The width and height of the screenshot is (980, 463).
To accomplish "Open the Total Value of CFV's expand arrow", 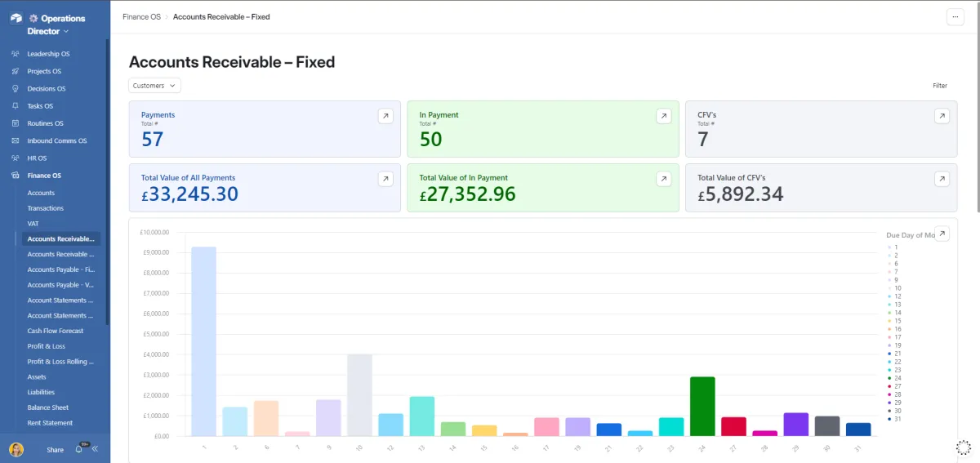I will click(942, 179).
